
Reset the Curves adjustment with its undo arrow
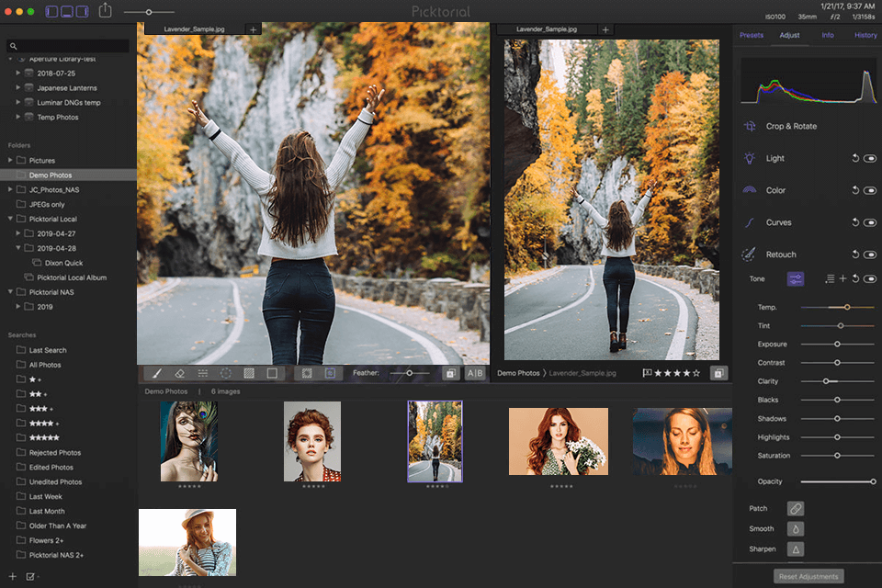coord(854,222)
